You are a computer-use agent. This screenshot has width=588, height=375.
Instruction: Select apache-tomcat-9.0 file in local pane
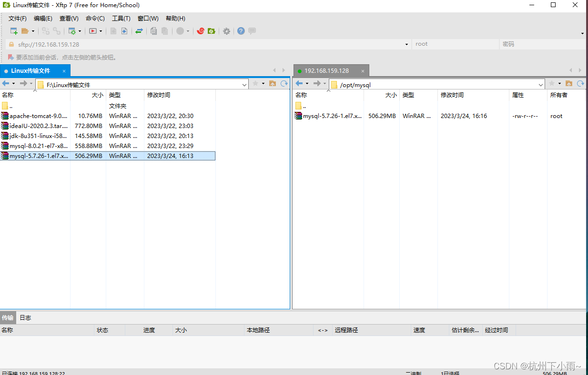click(x=108, y=116)
